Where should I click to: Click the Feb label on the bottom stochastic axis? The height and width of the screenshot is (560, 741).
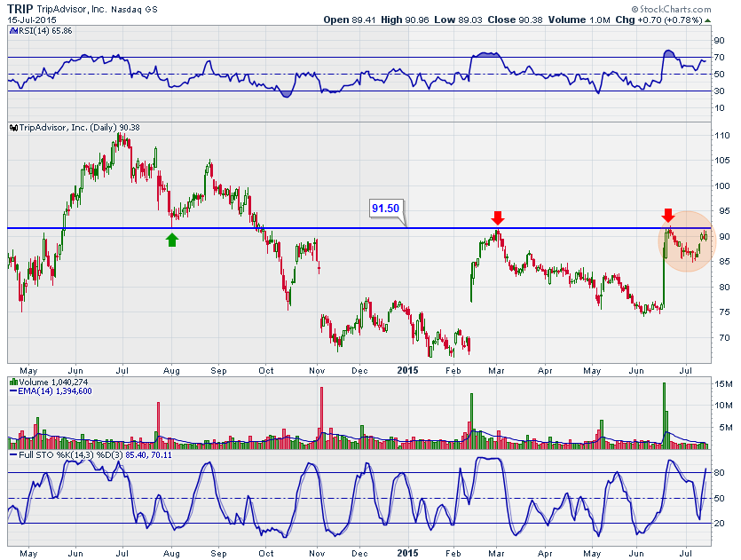[453, 554]
